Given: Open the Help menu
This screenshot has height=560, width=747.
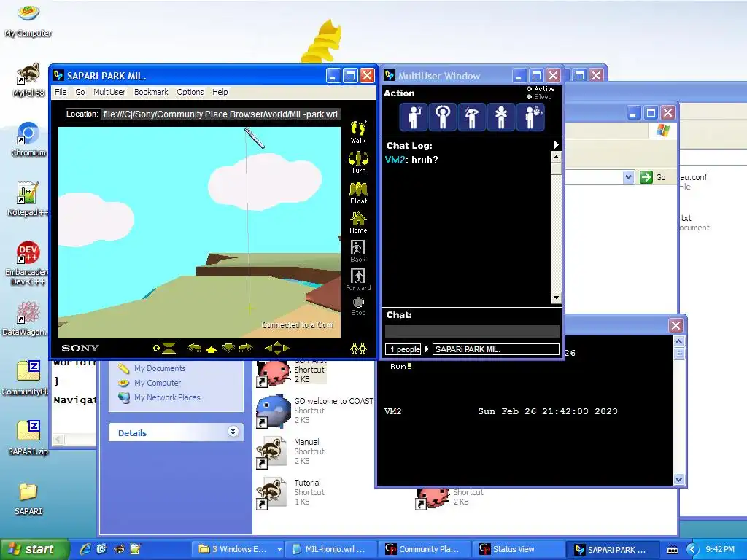Looking at the screenshot, I should pos(220,92).
